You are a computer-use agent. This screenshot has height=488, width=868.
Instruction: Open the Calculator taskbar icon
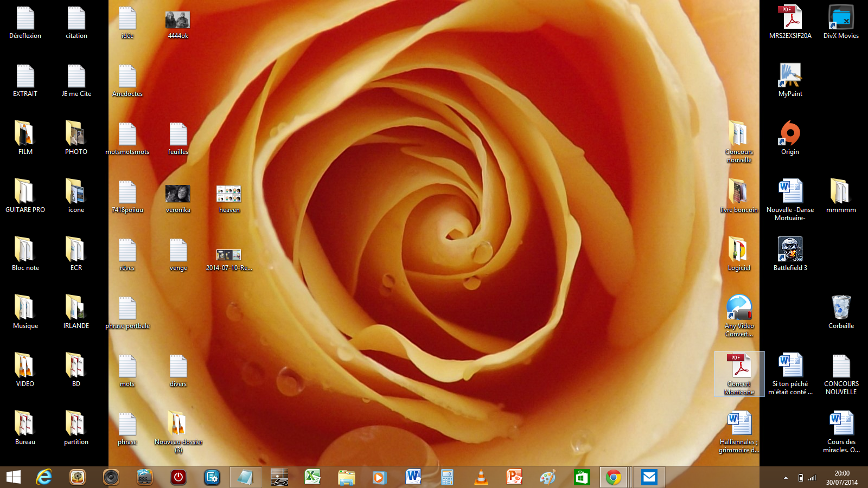click(x=447, y=477)
